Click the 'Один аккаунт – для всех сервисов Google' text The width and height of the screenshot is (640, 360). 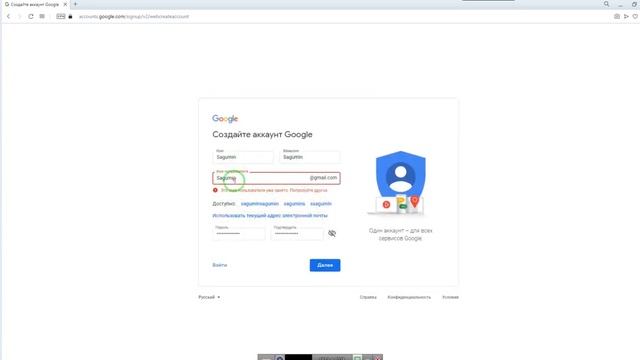tap(400, 234)
